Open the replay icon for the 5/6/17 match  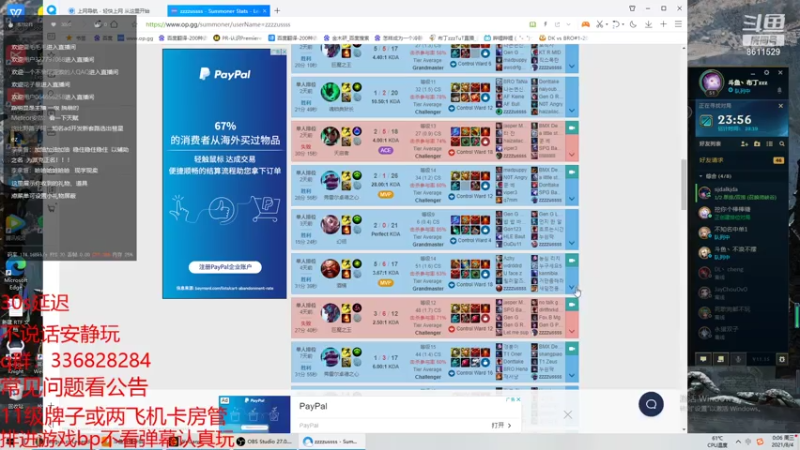click(x=571, y=260)
